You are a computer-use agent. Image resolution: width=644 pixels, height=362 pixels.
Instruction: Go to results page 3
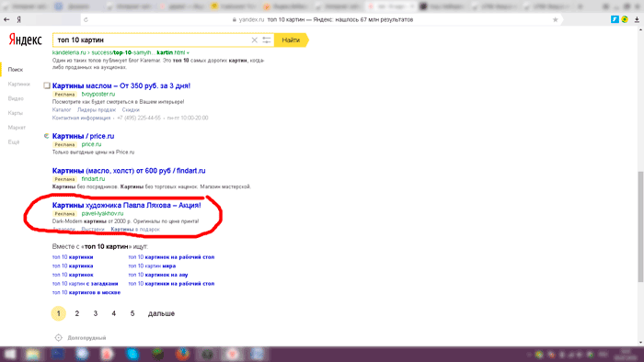tap(96, 313)
